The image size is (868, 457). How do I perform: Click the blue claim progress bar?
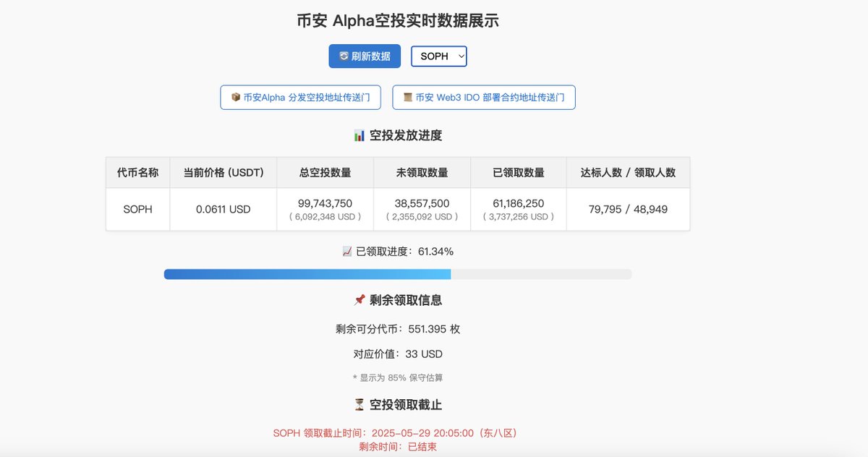(307, 274)
